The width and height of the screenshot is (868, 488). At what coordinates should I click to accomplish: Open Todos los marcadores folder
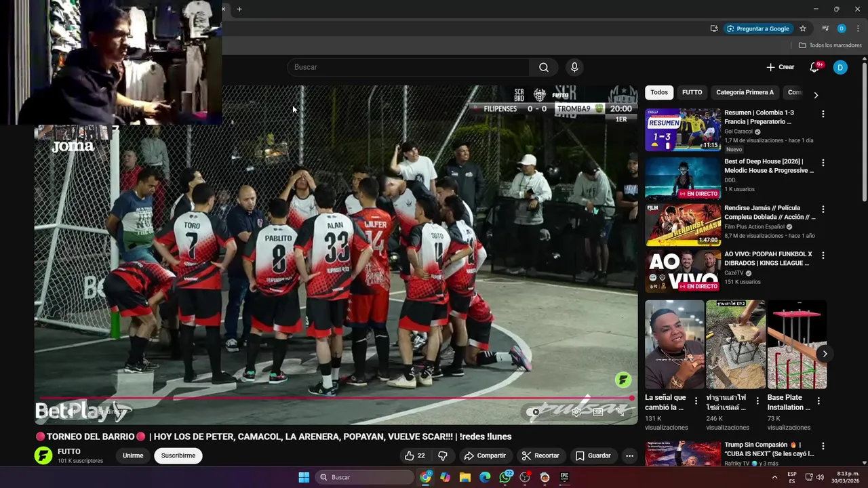(x=830, y=45)
